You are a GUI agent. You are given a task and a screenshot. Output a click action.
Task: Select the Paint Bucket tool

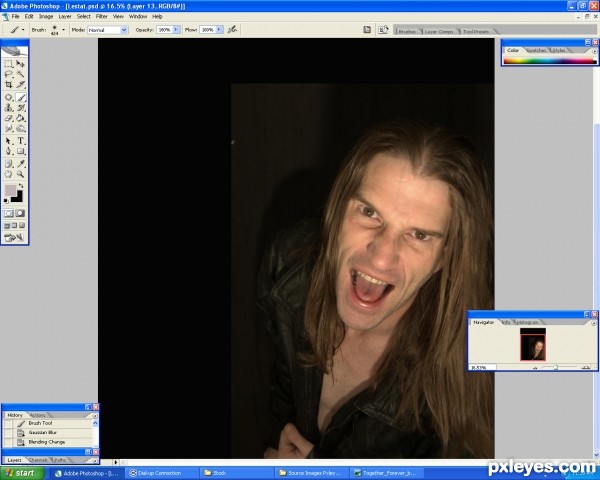point(20,118)
